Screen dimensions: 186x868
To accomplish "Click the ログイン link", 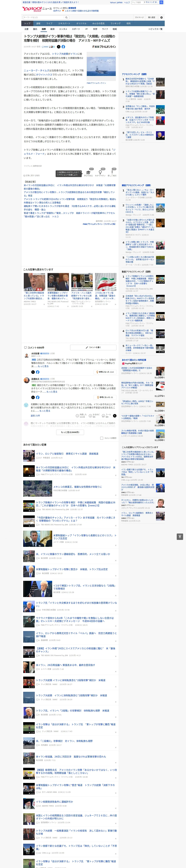I will tap(57, 11).
